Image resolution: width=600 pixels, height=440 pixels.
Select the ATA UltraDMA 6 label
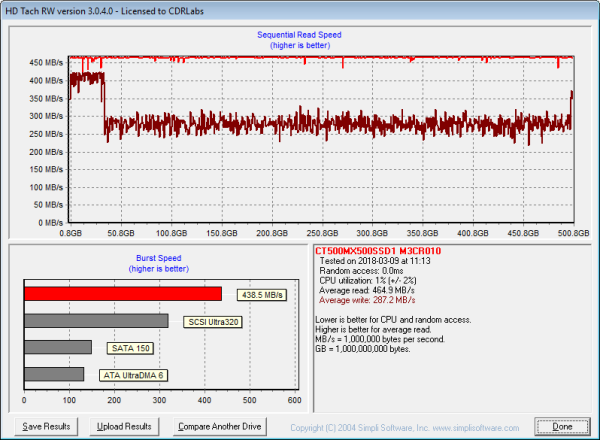click(133, 375)
